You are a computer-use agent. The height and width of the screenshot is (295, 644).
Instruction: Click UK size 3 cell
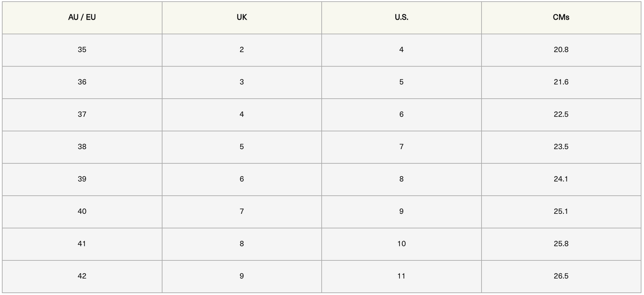pyautogui.click(x=242, y=82)
